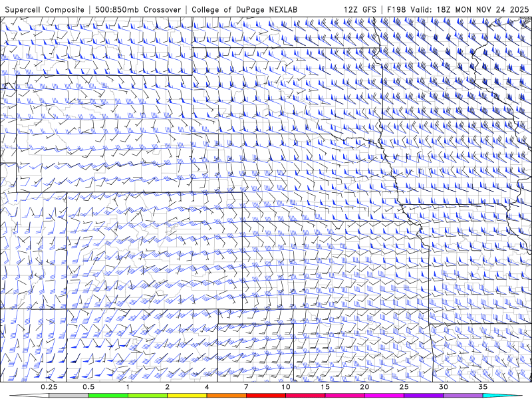
Task: Pick the crimson segment between 10 and 15
Action: (305, 396)
